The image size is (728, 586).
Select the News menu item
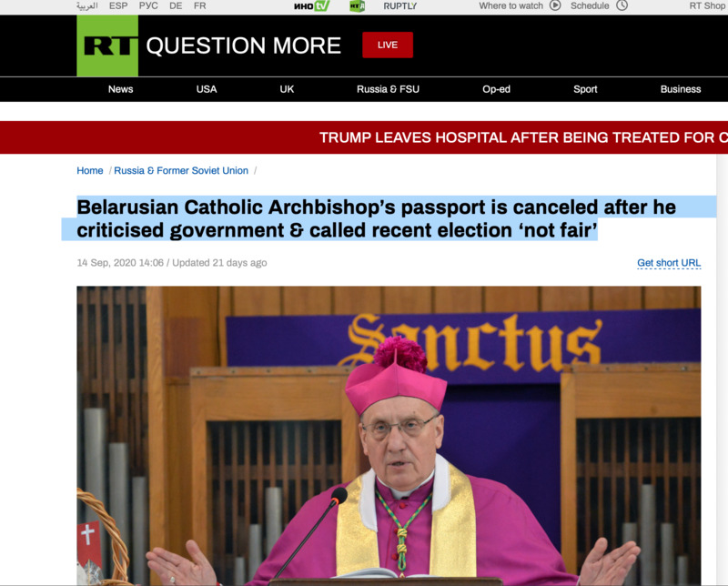(x=121, y=89)
